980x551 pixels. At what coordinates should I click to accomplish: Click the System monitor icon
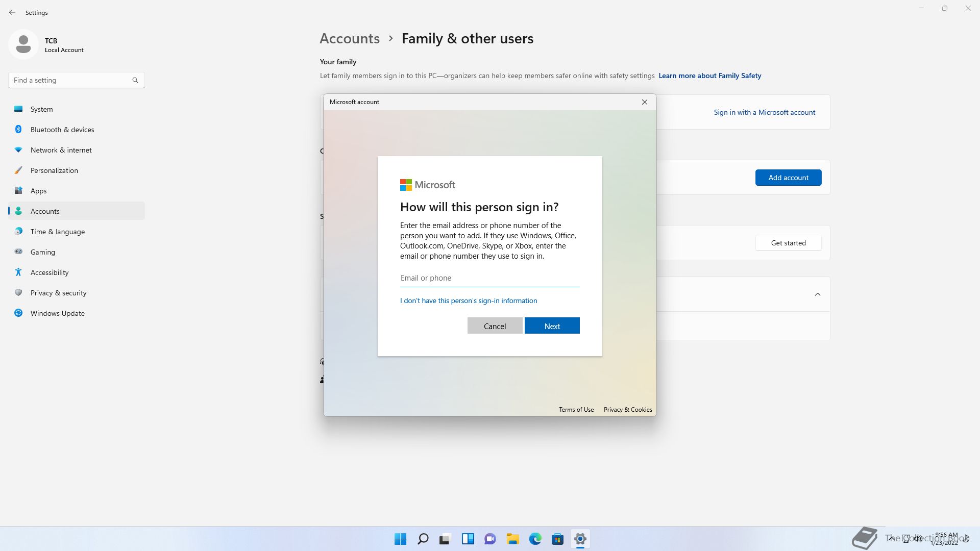[18, 109]
